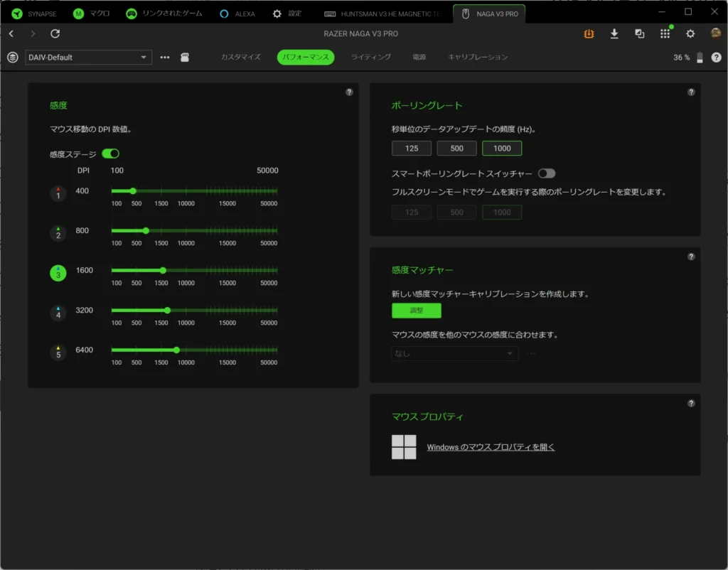Image resolution: width=728 pixels, height=570 pixels.
Task: Open Windows のマウス プロパティを開く link
Action: click(x=491, y=447)
